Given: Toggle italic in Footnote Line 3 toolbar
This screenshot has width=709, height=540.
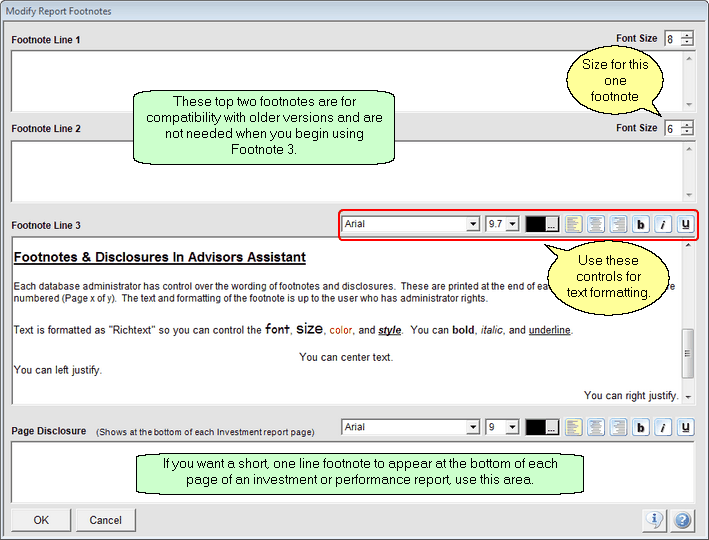Looking at the screenshot, I should [663, 225].
